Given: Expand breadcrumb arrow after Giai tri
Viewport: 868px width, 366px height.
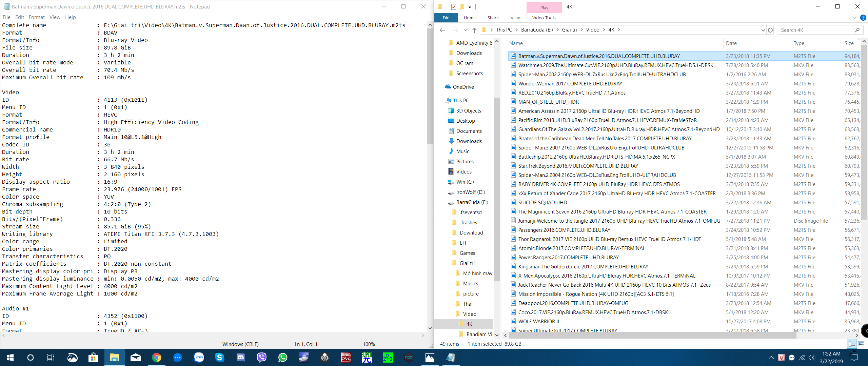Looking at the screenshot, I should 582,30.
